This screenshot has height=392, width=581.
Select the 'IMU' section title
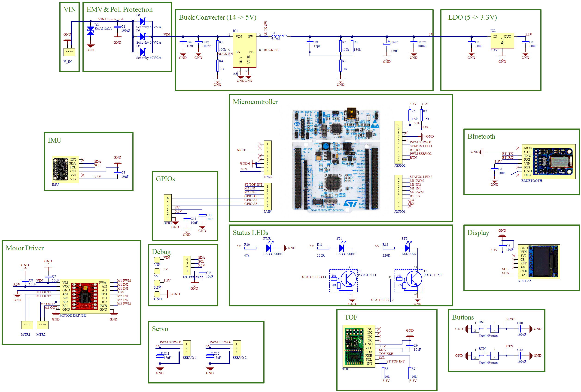click(x=55, y=140)
